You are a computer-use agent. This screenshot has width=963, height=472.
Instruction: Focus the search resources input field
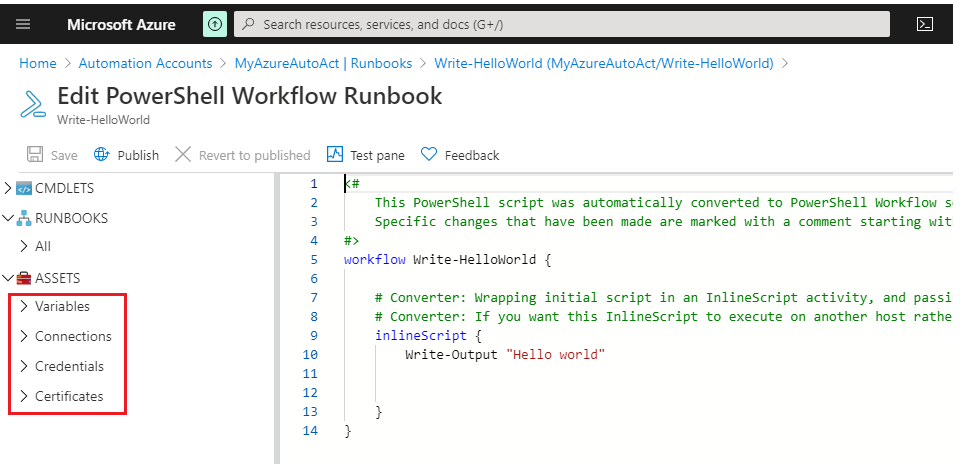(x=561, y=24)
